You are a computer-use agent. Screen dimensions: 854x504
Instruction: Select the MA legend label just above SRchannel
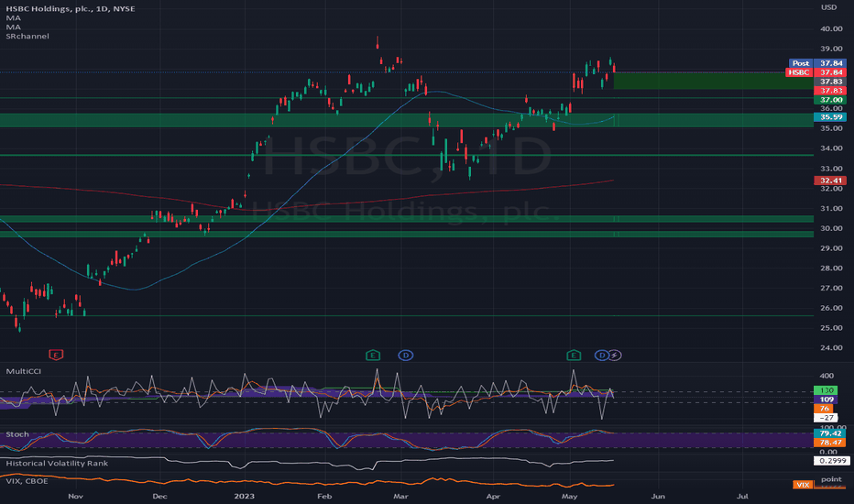13,27
